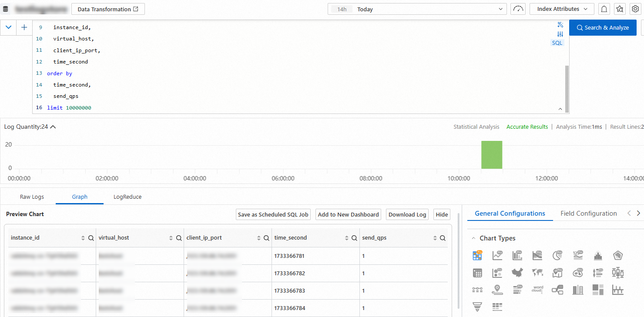Open the time range Today dropdown
644x317 pixels.
click(x=417, y=9)
